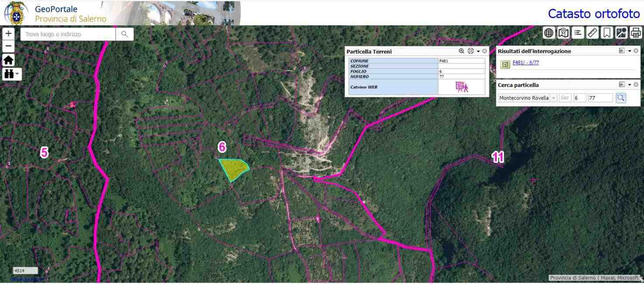
Task: Collapse Risultati dell'interrogazione panel arrow
Action: point(630,51)
